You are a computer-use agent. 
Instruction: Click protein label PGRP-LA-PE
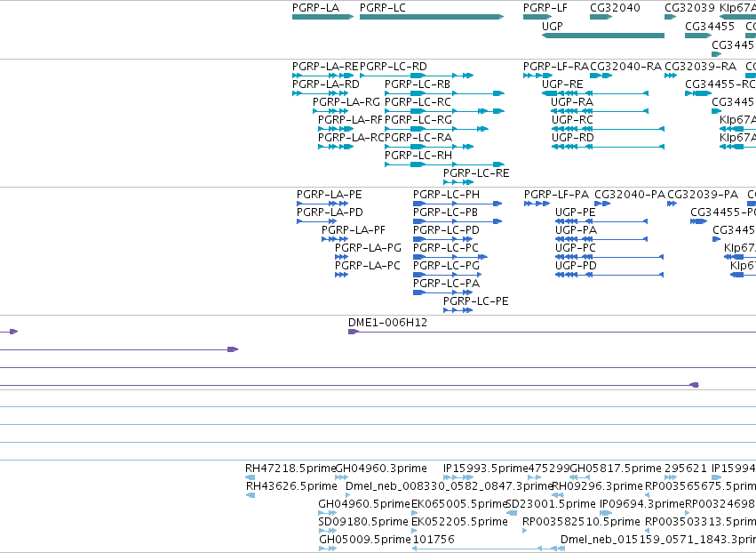coord(330,195)
